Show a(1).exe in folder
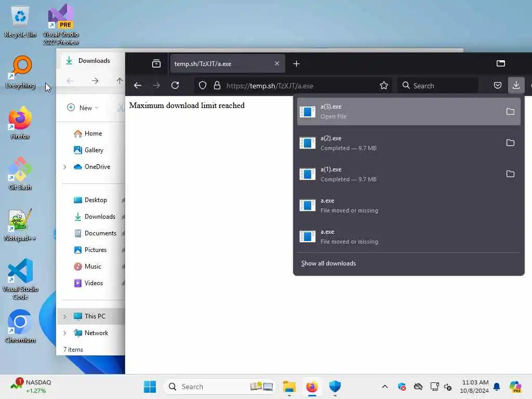532x399 pixels. tap(510, 174)
